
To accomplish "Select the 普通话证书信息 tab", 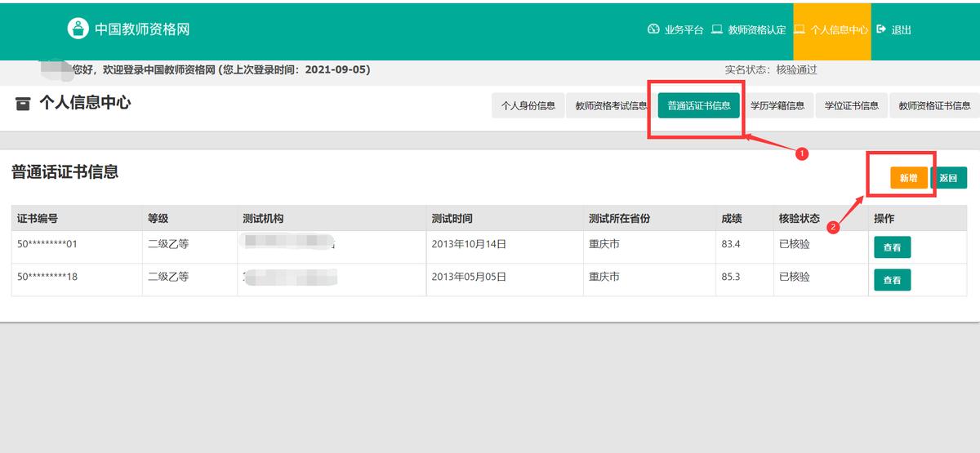I will pyautogui.click(x=699, y=105).
